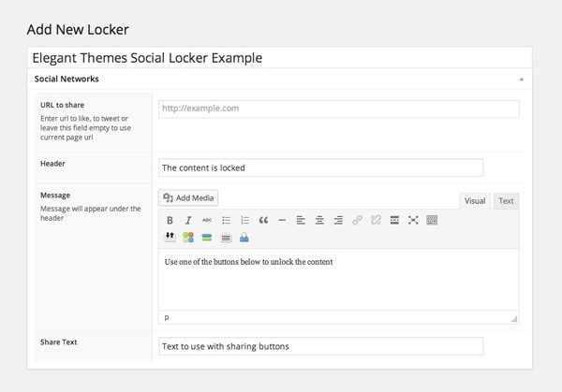Toggle the kitchen sink toolbar row
562x392 pixels.
(x=432, y=221)
